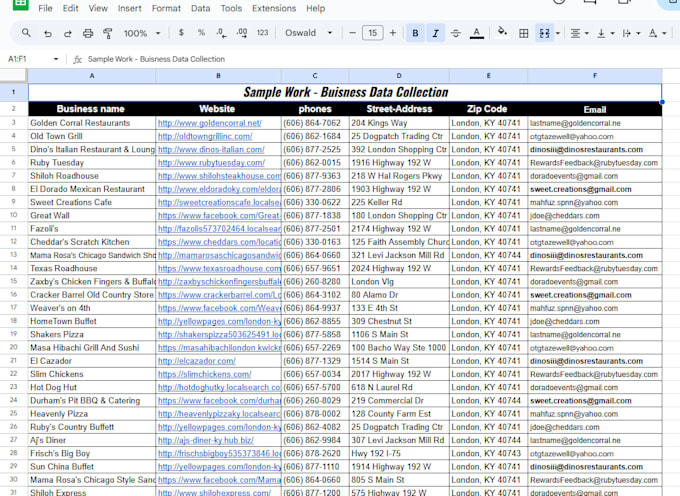Image resolution: width=680 pixels, height=496 pixels.
Task: Decrease decimal places
Action: pyautogui.click(x=221, y=33)
